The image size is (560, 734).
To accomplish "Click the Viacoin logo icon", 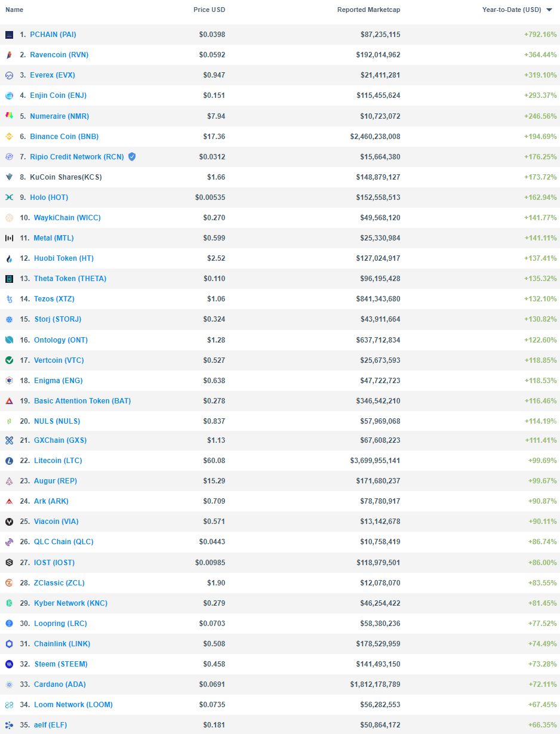I will [x=9, y=522].
